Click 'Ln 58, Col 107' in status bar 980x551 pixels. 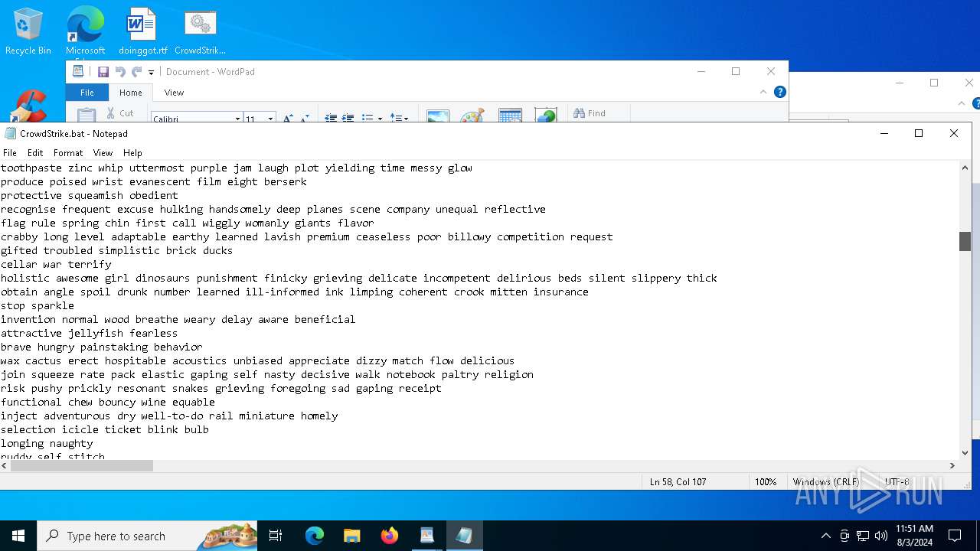678,482
